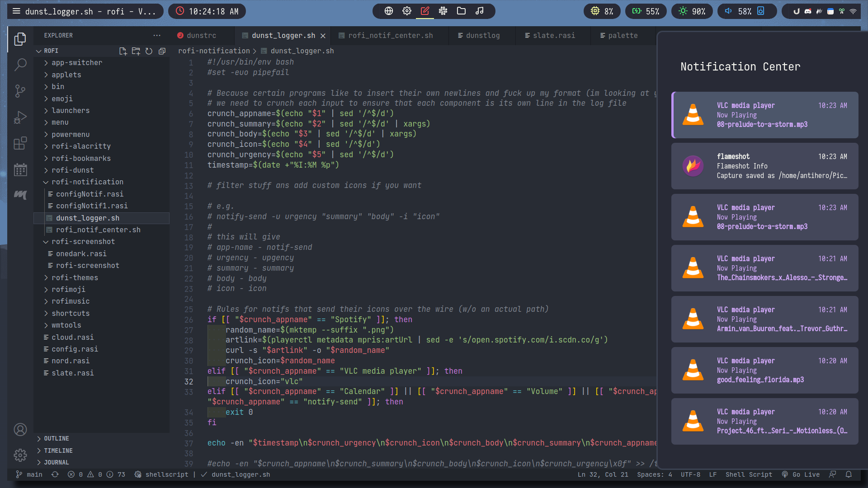The height and width of the screenshot is (488, 868).
Task: Open the Source Control view
Action: (20, 91)
